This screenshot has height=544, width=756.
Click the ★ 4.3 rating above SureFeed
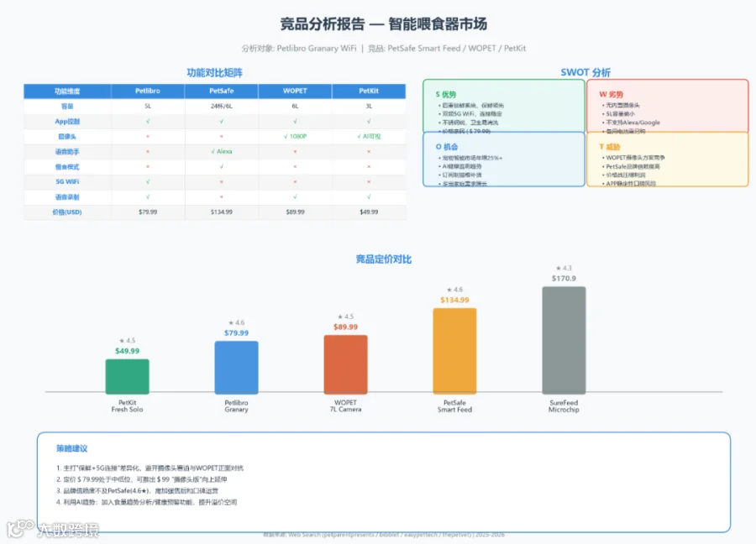click(x=564, y=268)
